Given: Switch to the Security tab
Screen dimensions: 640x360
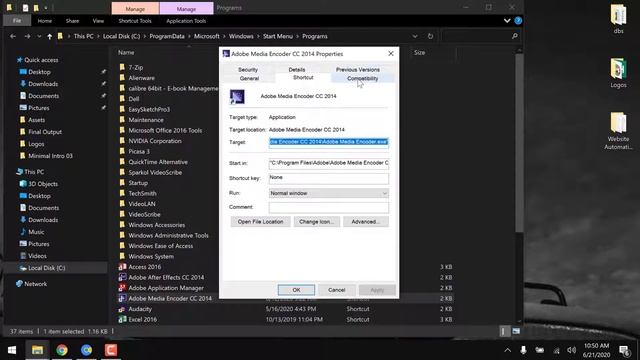Looking at the screenshot, I should pyautogui.click(x=248, y=70).
